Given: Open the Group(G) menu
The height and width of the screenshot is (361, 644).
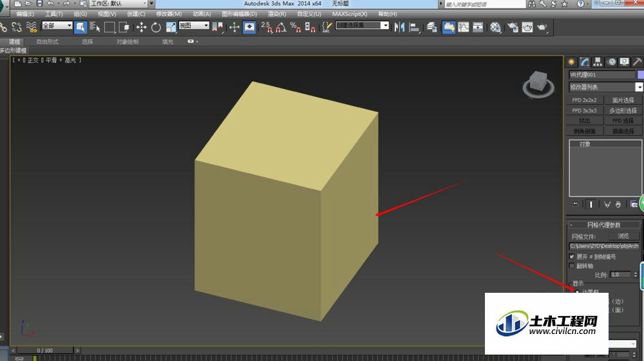Looking at the screenshot, I should coord(80,14).
